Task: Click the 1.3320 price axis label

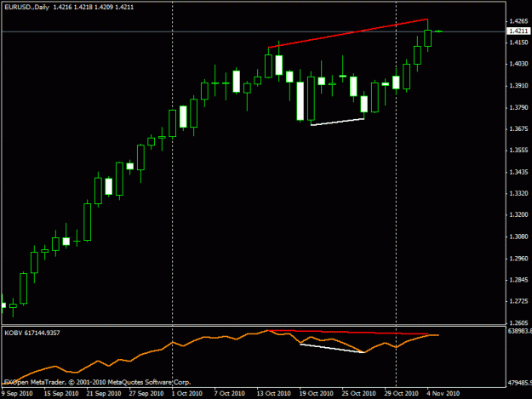Action: coord(518,194)
